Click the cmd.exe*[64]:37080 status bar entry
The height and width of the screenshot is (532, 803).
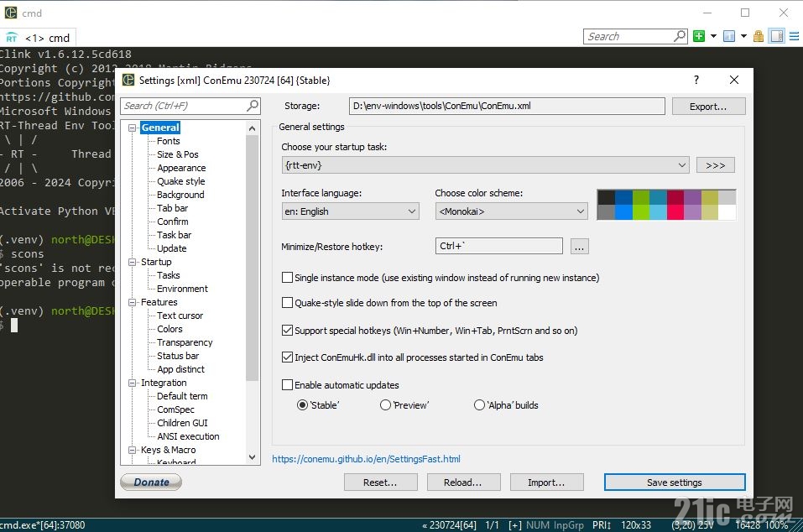point(43,524)
